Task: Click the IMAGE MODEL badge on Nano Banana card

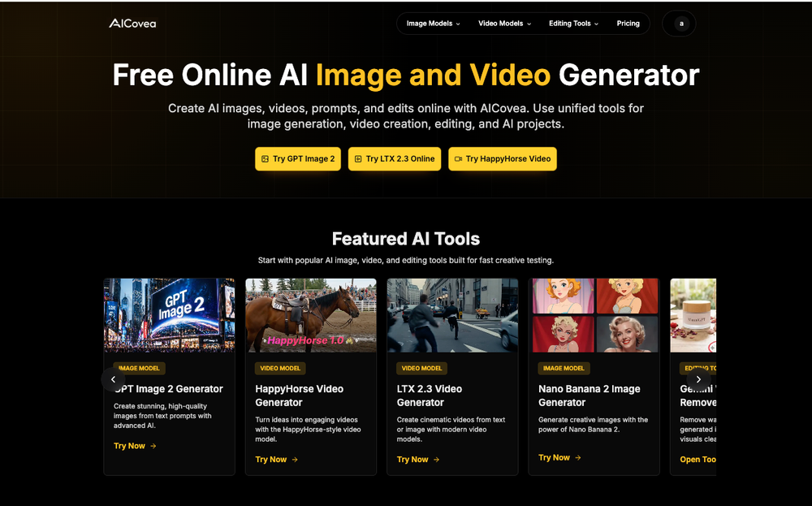Action: [x=564, y=368]
